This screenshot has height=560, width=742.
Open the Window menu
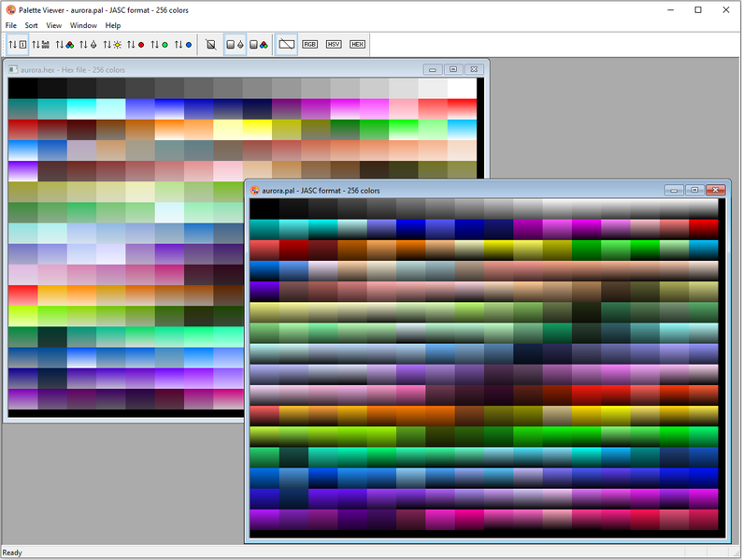[x=83, y=25]
